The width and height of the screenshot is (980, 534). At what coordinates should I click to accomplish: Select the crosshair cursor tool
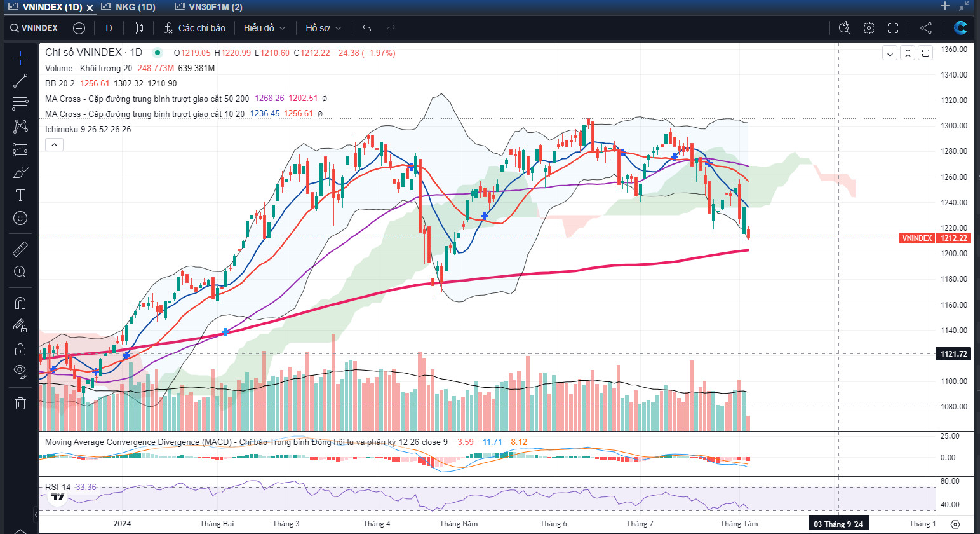click(x=20, y=58)
